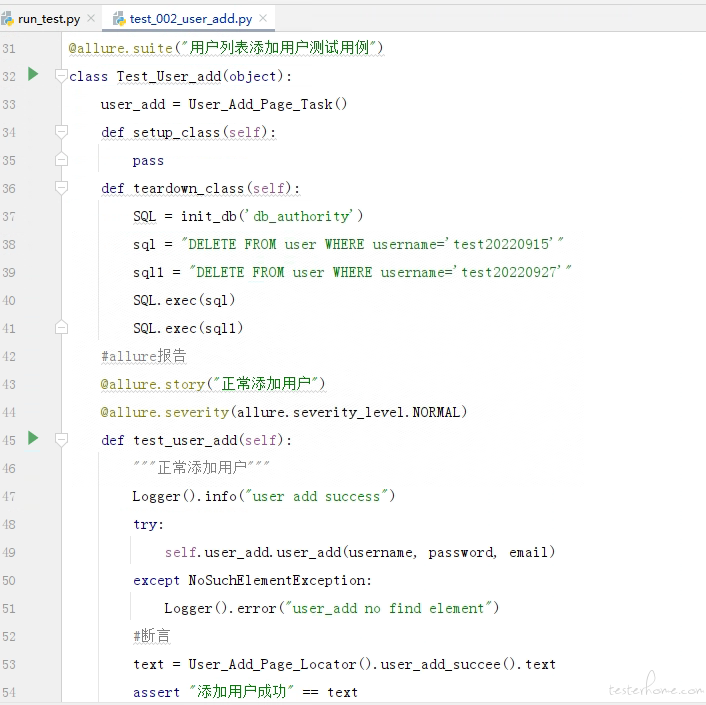Click SQL.exec(sql1) on line 41

pyautogui.click(x=188, y=328)
